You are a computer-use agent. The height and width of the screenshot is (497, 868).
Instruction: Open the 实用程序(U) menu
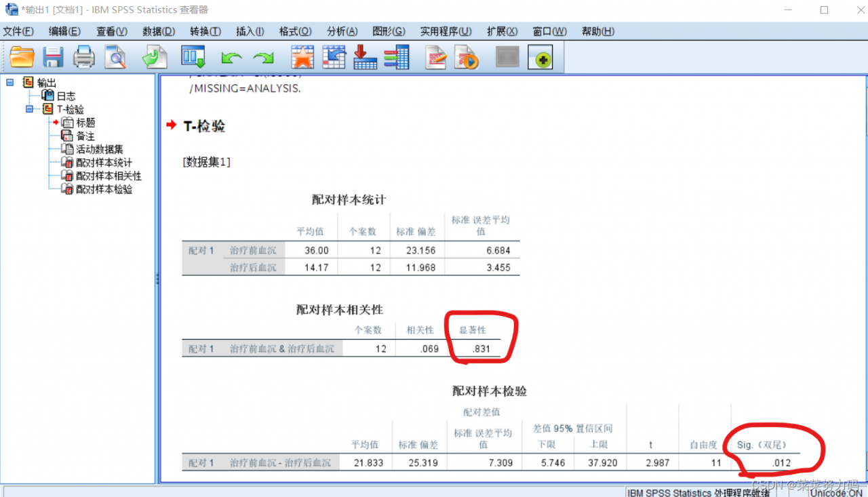[446, 32]
